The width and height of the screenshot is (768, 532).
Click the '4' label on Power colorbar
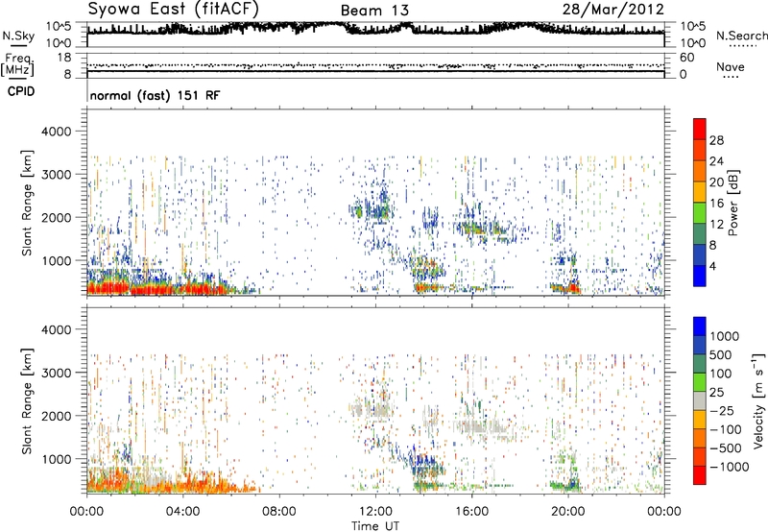pyautogui.click(x=712, y=266)
